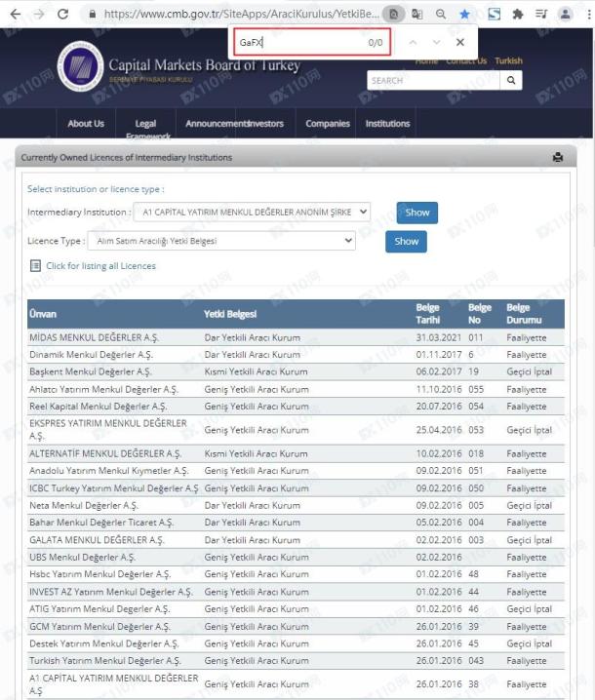Select UBS Menkul Değerler A.Ş. row
Screen dimensions: 595x700
[296, 557]
